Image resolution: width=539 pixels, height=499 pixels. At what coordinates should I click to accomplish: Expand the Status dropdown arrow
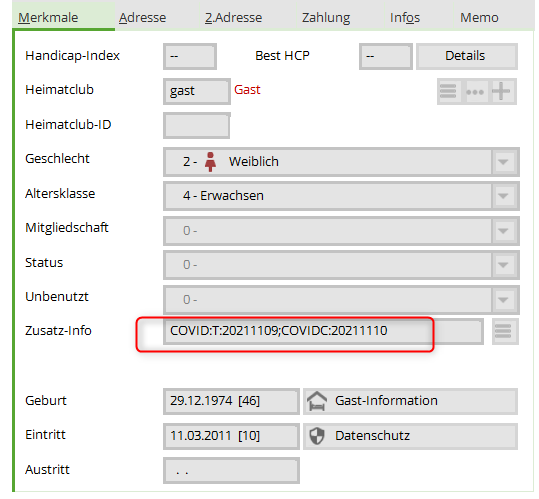point(503,265)
